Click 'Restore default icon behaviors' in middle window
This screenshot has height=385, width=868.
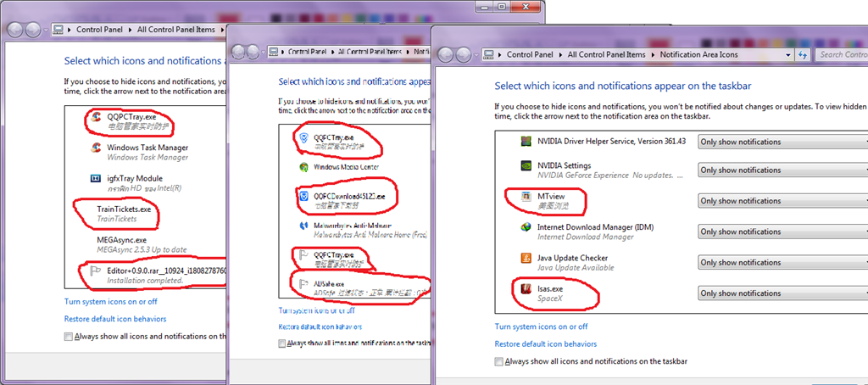click(x=320, y=326)
